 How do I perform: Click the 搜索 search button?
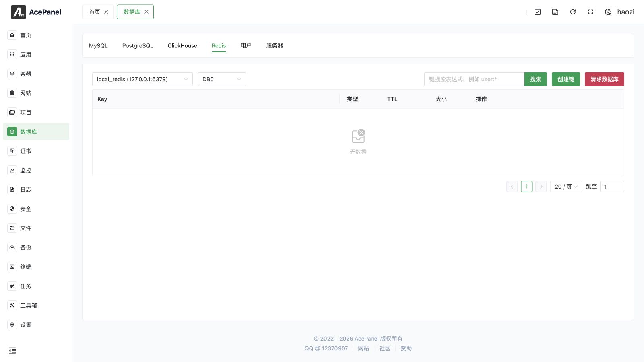[x=536, y=79]
